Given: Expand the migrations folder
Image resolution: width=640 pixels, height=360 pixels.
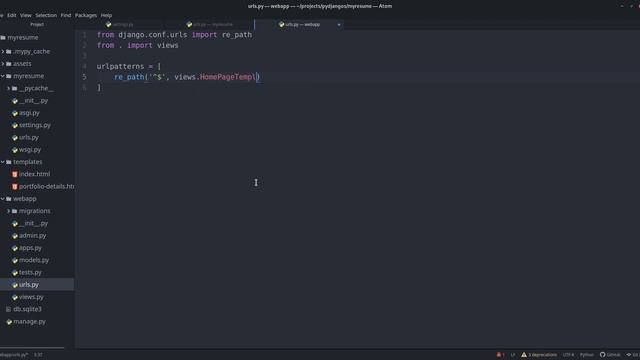Looking at the screenshot, I should pos(9,211).
